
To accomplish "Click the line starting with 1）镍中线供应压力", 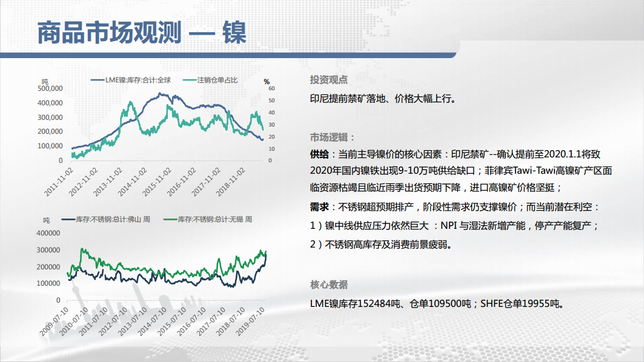I will [454, 225].
